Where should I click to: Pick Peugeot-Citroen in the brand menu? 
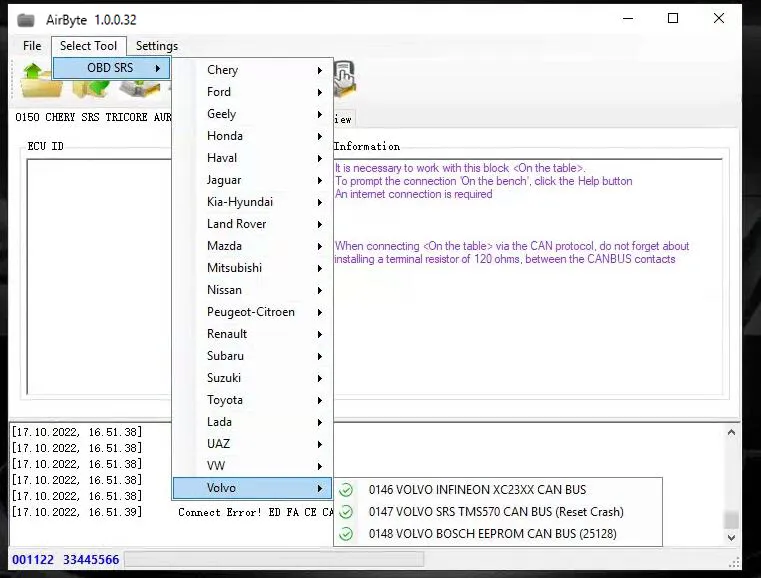[x=251, y=312]
